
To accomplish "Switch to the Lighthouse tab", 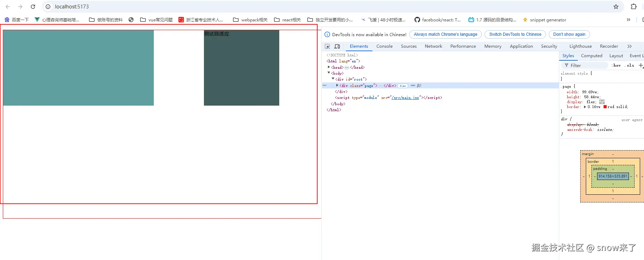I will (x=580, y=46).
